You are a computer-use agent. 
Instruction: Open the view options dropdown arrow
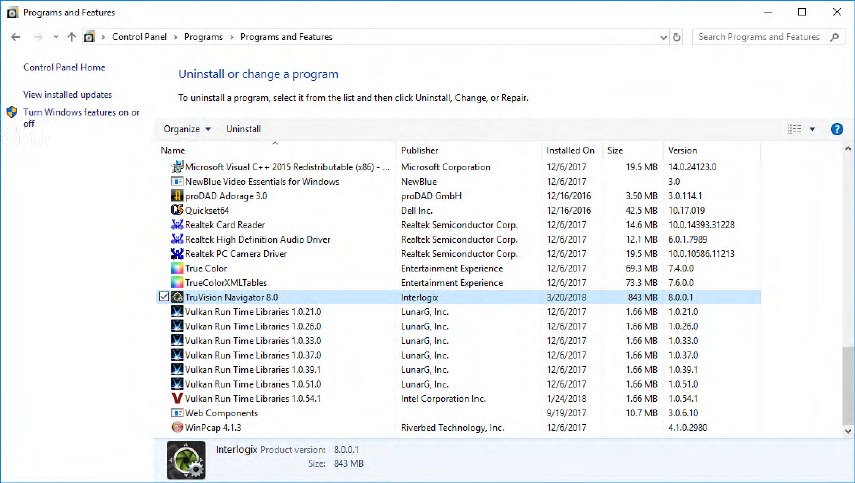[x=812, y=129]
